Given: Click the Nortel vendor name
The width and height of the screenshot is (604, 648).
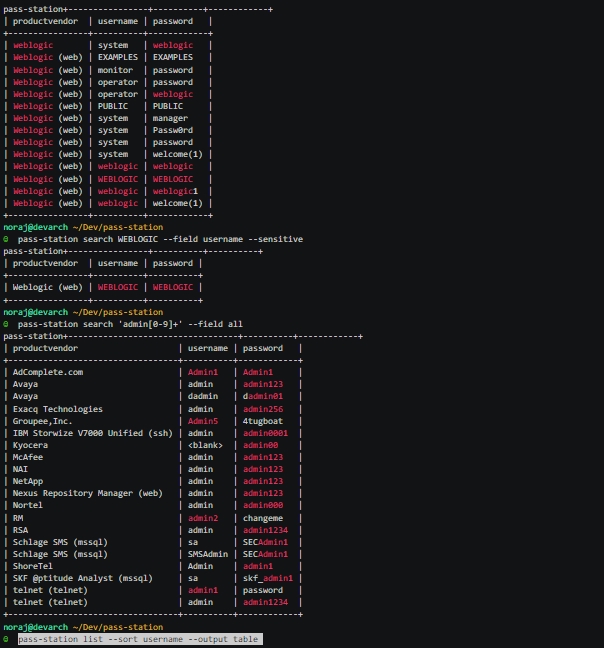Looking at the screenshot, I should coord(30,505).
